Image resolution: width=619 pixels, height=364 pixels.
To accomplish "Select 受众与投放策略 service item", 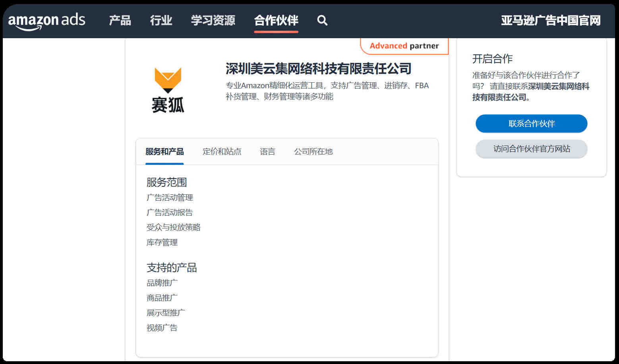I will 173,227.
